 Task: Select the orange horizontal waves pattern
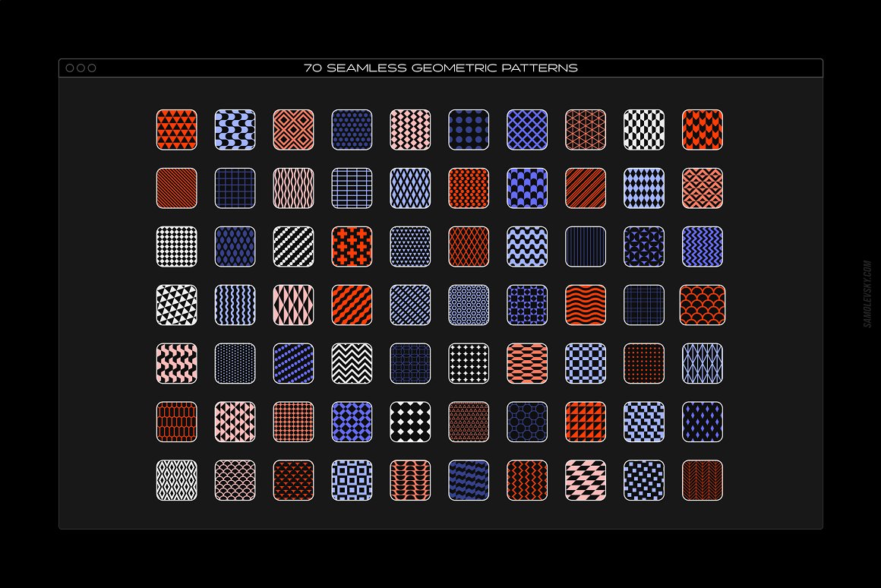[586, 305]
